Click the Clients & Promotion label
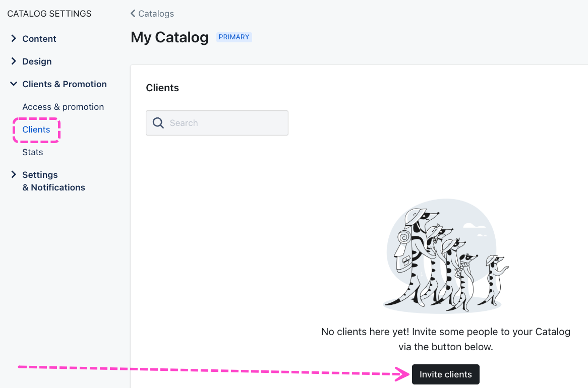588x388 pixels. (65, 84)
